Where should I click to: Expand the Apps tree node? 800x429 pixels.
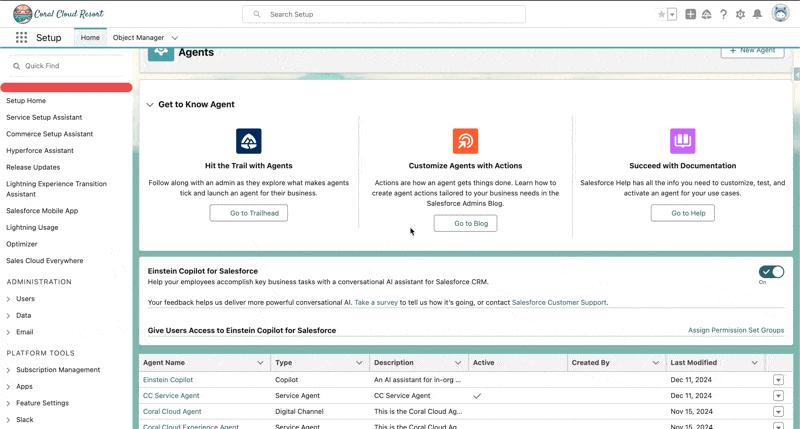[x=8, y=387]
